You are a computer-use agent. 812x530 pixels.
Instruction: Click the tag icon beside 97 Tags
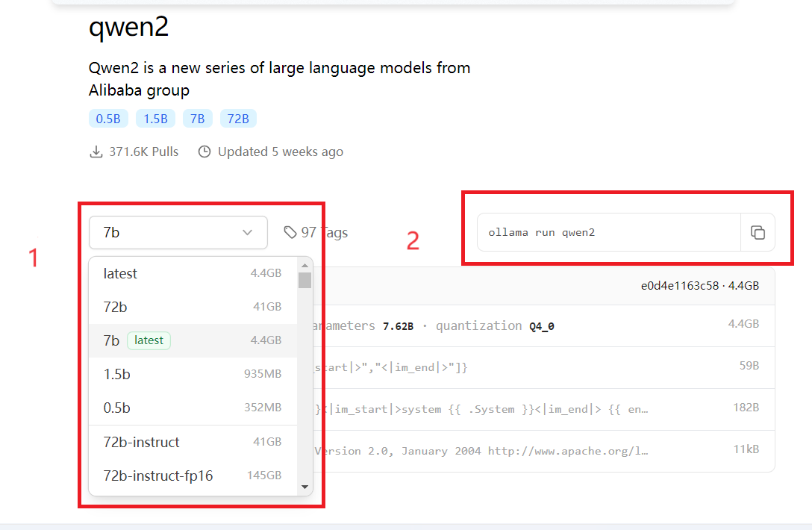point(290,233)
